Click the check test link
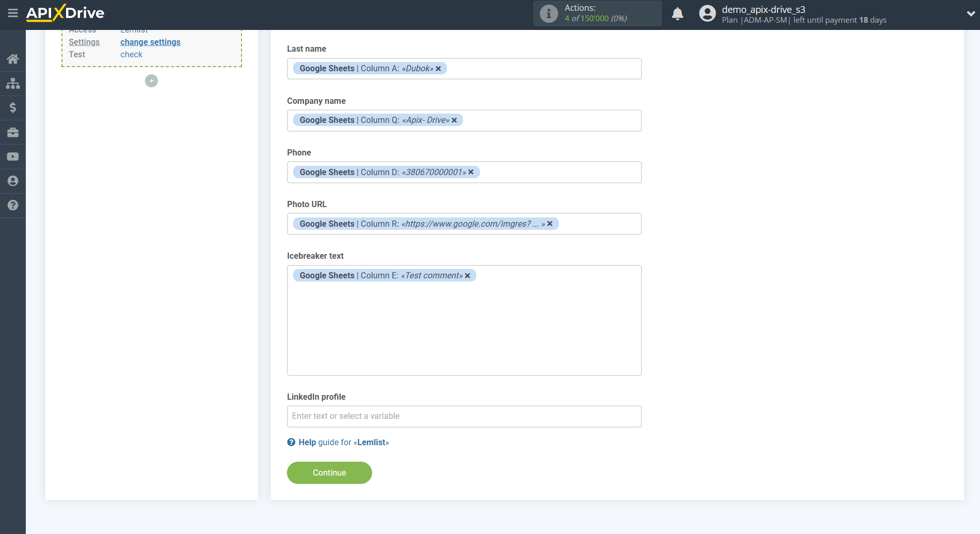This screenshot has height=534, width=980. point(131,54)
